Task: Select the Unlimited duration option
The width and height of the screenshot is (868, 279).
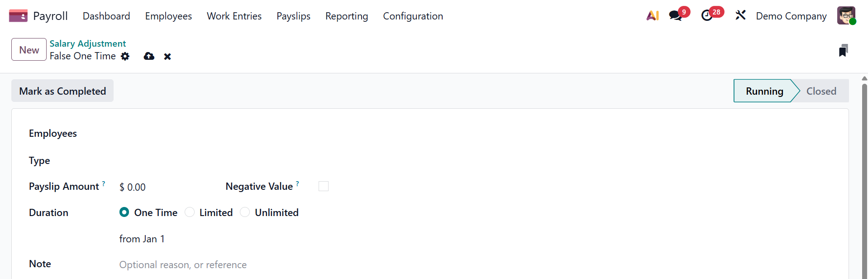Action: pos(245,212)
